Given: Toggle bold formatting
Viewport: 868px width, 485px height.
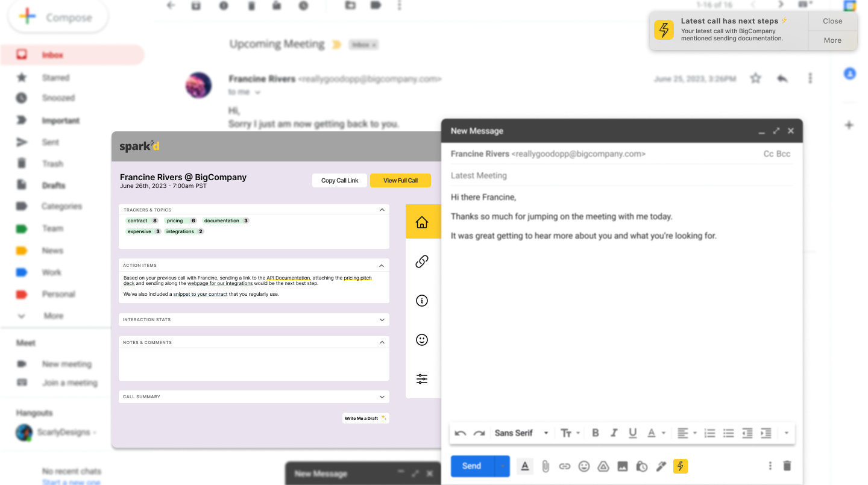Looking at the screenshot, I should pyautogui.click(x=596, y=433).
